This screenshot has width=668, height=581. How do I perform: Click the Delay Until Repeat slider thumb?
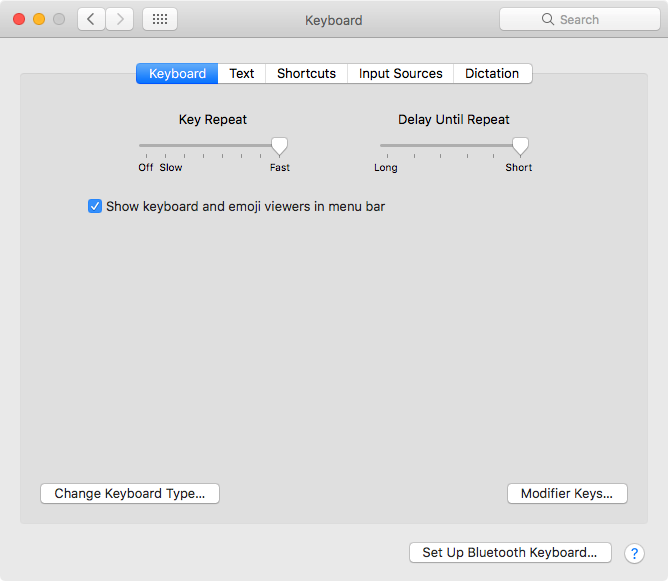520,146
